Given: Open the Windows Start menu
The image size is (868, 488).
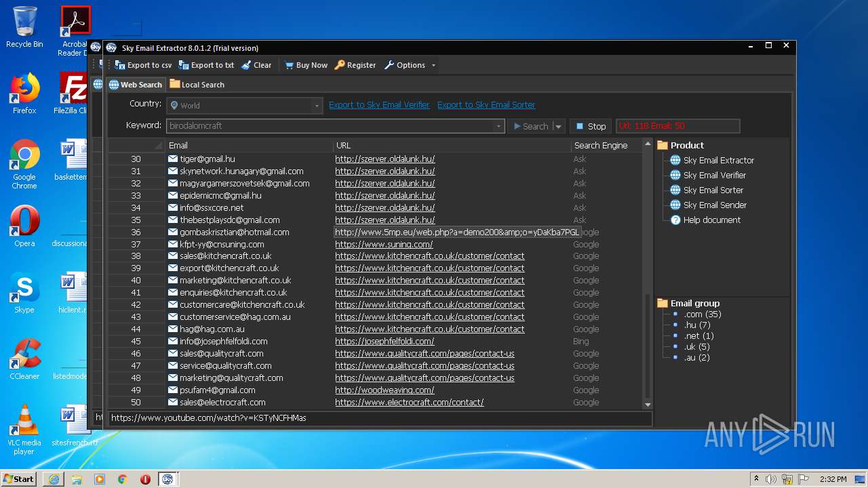Looking at the screenshot, I should (19, 479).
